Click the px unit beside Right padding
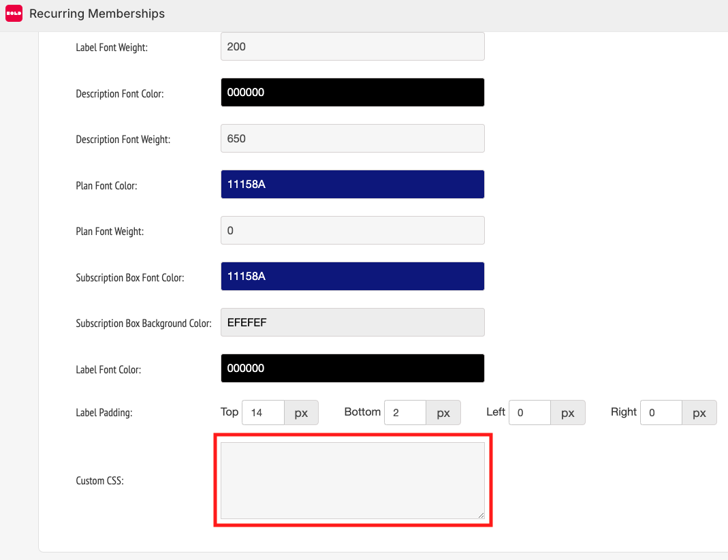The image size is (728, 560). pyautogui.click(x=699, y=412)
